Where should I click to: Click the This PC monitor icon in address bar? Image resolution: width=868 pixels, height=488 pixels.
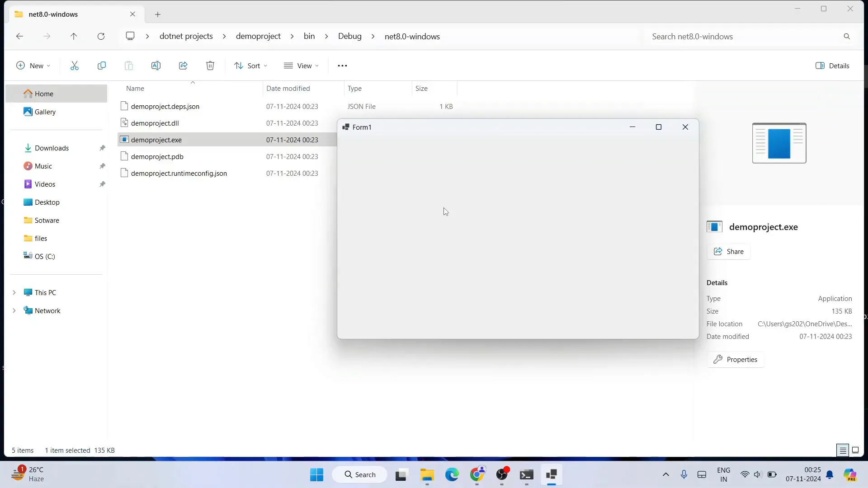click(130, 36)
